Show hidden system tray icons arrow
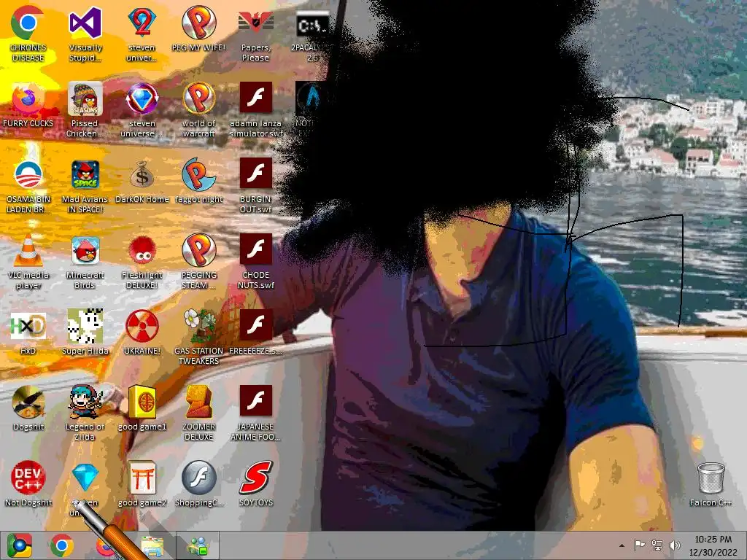 tap(622, 545)
